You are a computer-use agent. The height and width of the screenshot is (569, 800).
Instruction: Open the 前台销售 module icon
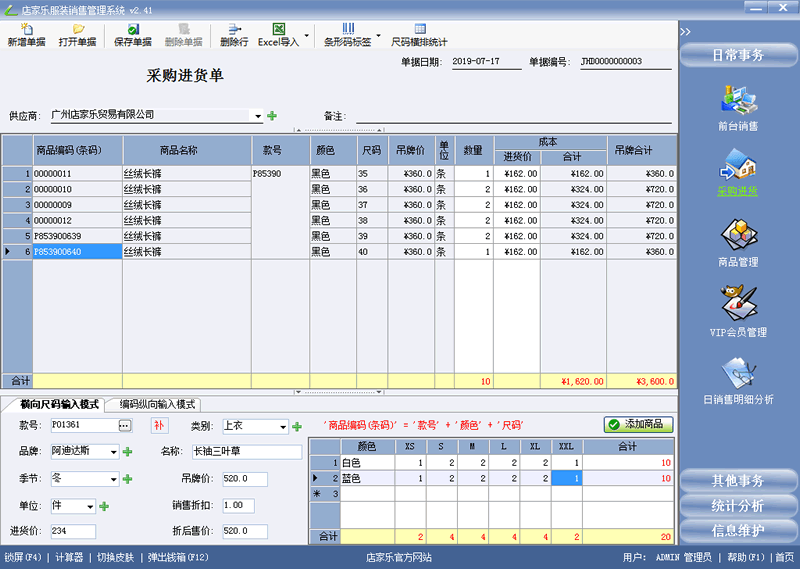click(x=738, y=108)
